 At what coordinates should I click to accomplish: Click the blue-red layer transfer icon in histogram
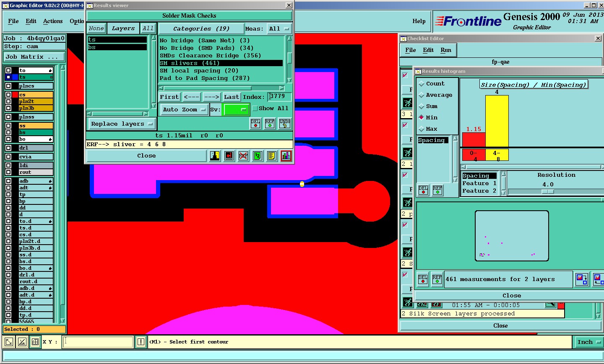coord(582,279)
